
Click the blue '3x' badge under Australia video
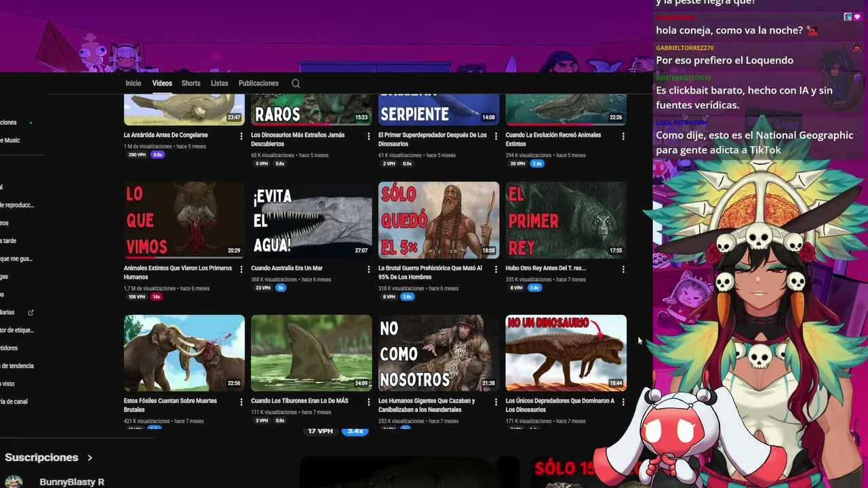tap(280, 288)
